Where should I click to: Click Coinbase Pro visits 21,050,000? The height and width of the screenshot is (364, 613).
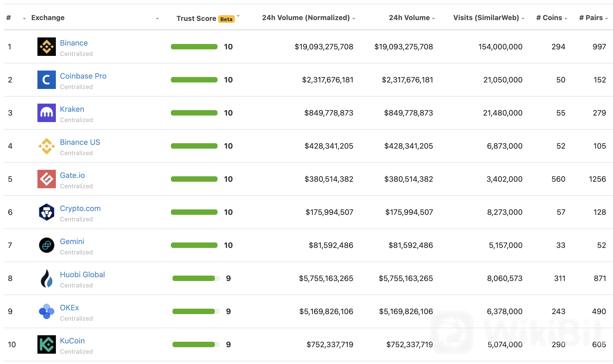(503, 80)
